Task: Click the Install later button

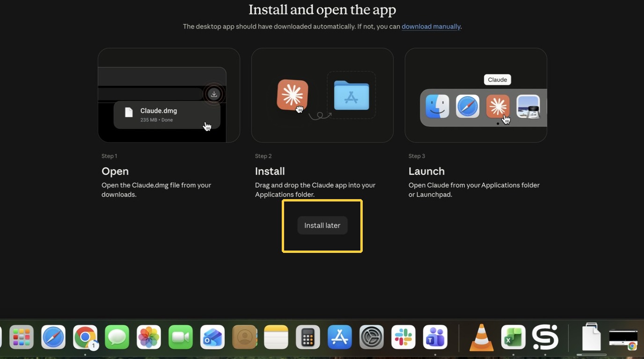Action: pyautogui.click(x=322, y=225)
